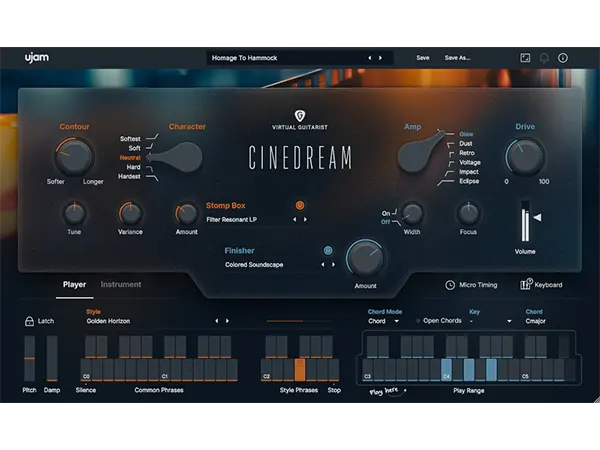Open the Key dropdown
Image resolution: width=600 pixels, height=450 pixels.
pos(491,321)
